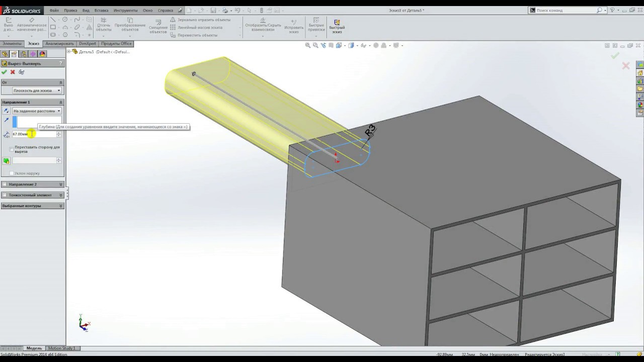Image resolution: width=644 pixels, height=362 pixels.
Task: Click the depth value spinner arrows
Action: point(59,134)
